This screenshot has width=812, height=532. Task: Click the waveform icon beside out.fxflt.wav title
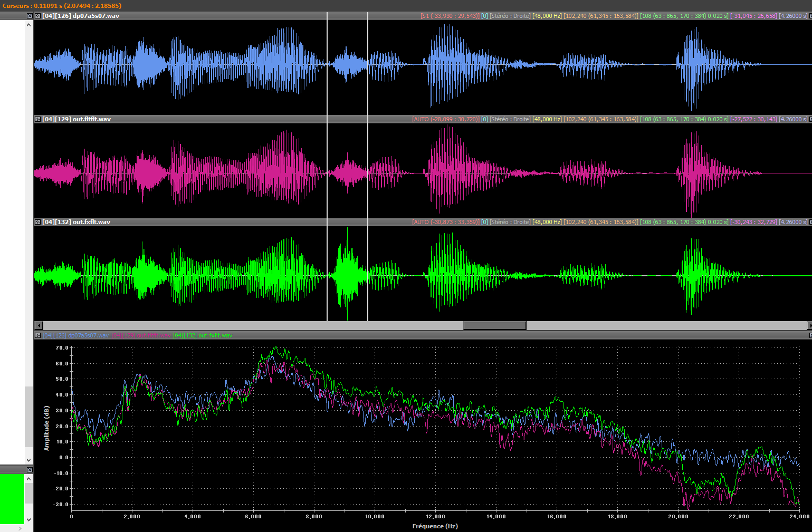38,222
